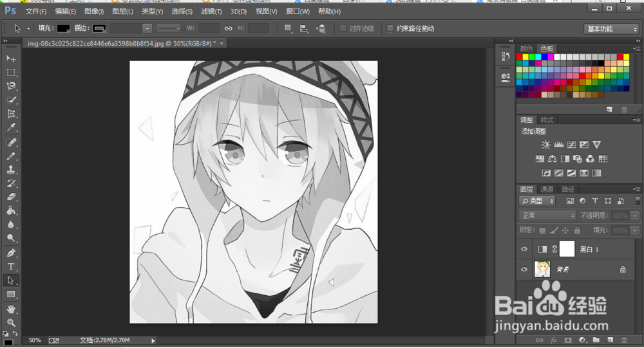Select the Path Selection tool in toolbox
The width and height of the screenshot is (644, 348).
click(11, 280)
